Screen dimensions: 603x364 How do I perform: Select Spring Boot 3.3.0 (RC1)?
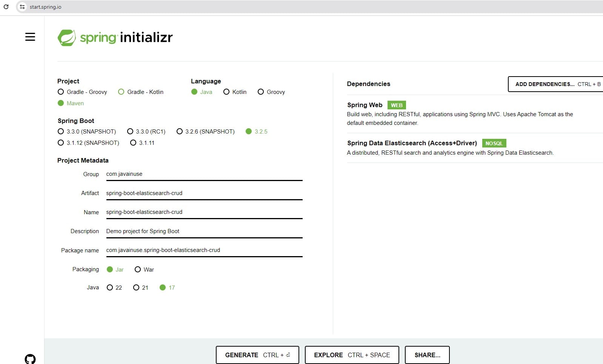pos(146,132)
